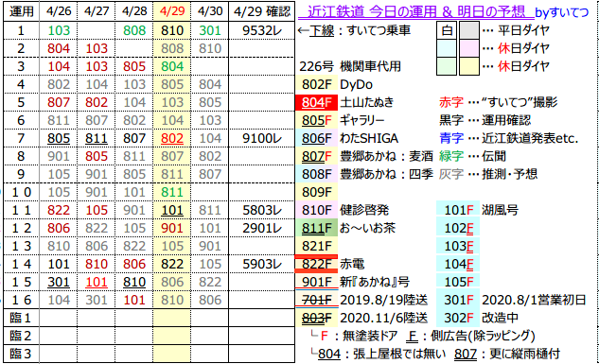The width and height of the screenshot is (599, 364).
Task: Select the red 804F cell
Action: pos(316,102)
